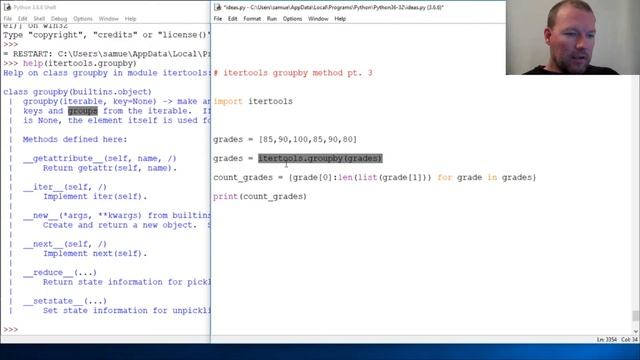Open File menu in Python Shell window
Viewport: 640px width, 360px height.
point(8,19)
